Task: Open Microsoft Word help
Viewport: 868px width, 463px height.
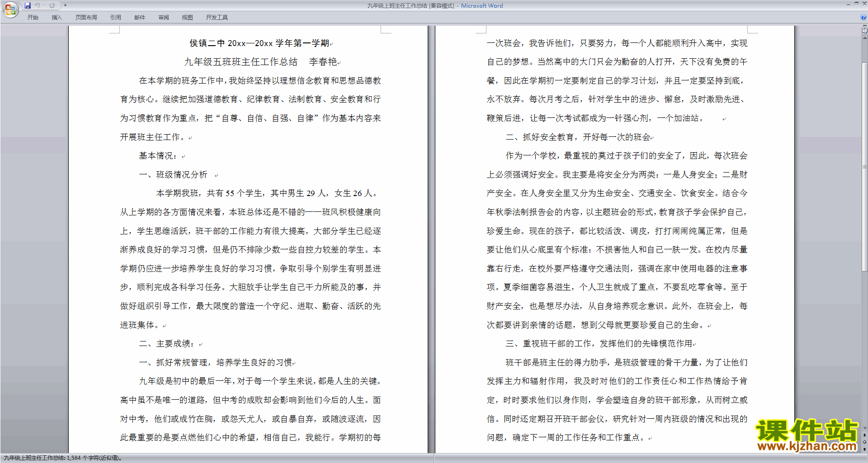Action: click(x=863, y=17)
